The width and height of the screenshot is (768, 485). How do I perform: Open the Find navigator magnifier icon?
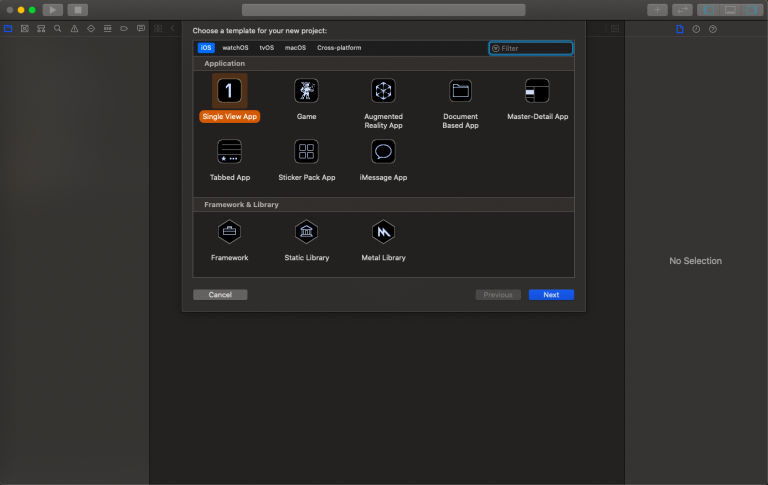click(58, 29)
